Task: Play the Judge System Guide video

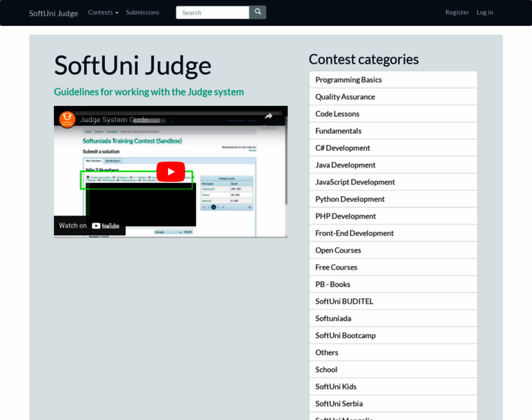Action: pyautogui.click(x=170, y=171)
